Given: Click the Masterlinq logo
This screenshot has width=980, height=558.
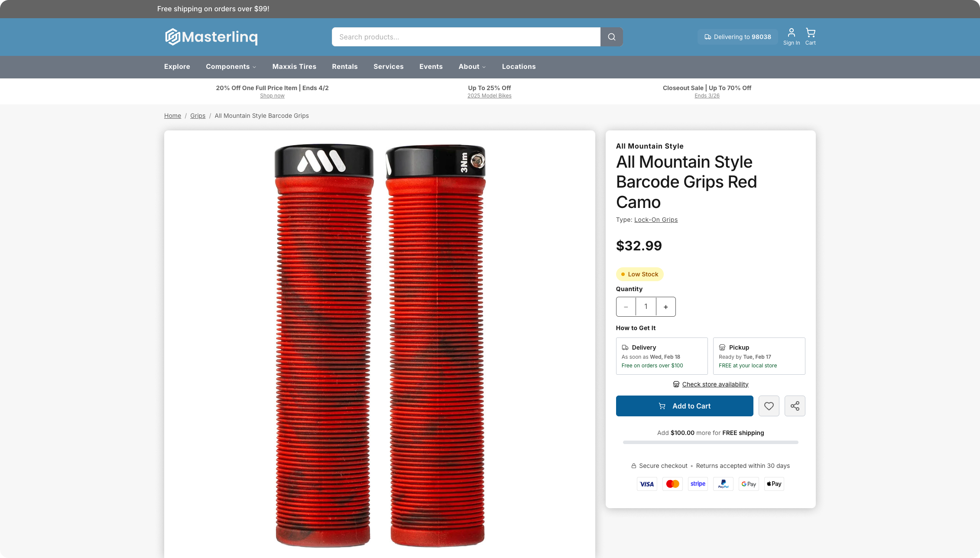Looking at the screenshot, I should [211, 37].
